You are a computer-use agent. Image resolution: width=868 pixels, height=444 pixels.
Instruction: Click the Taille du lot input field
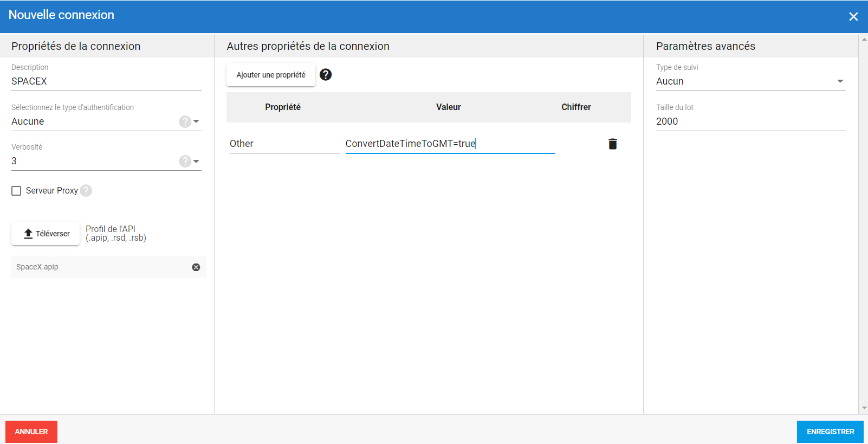pos(750,121)
